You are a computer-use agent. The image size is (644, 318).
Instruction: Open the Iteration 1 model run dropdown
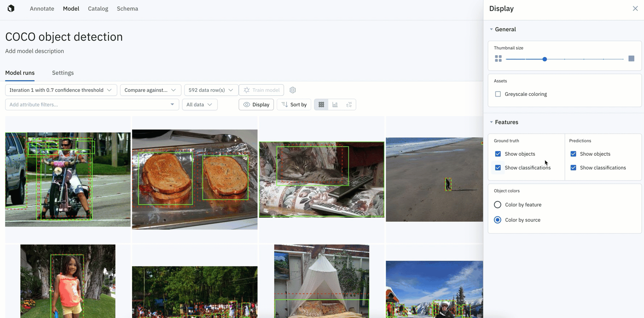61,90
